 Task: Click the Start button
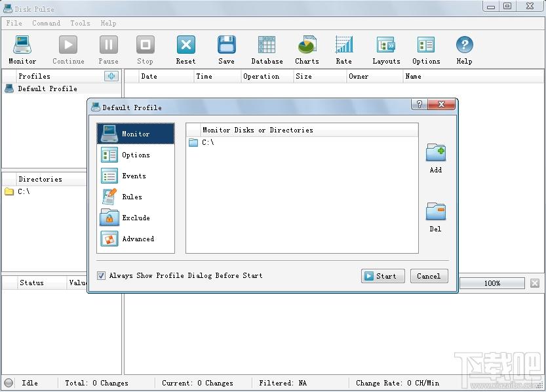(x=383, y=276)
